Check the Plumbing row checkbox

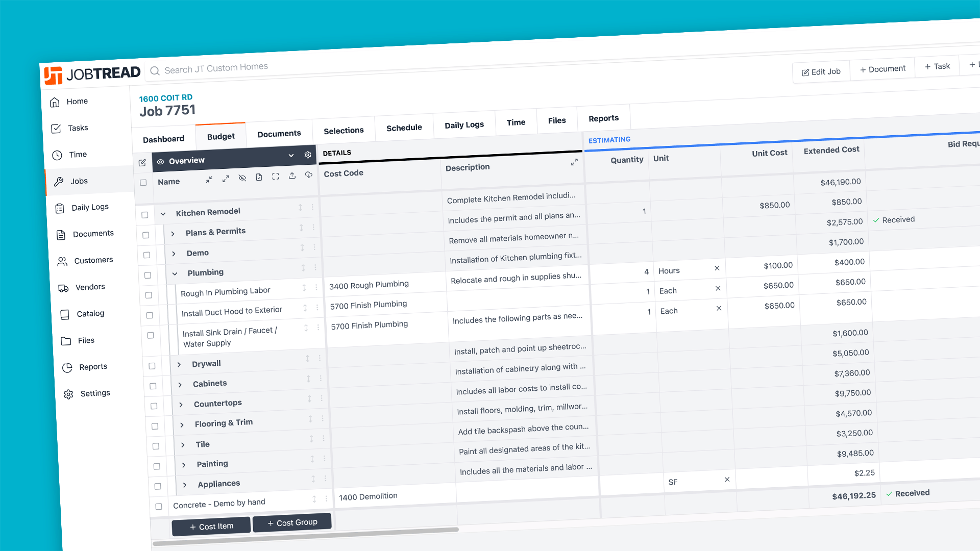148,275
